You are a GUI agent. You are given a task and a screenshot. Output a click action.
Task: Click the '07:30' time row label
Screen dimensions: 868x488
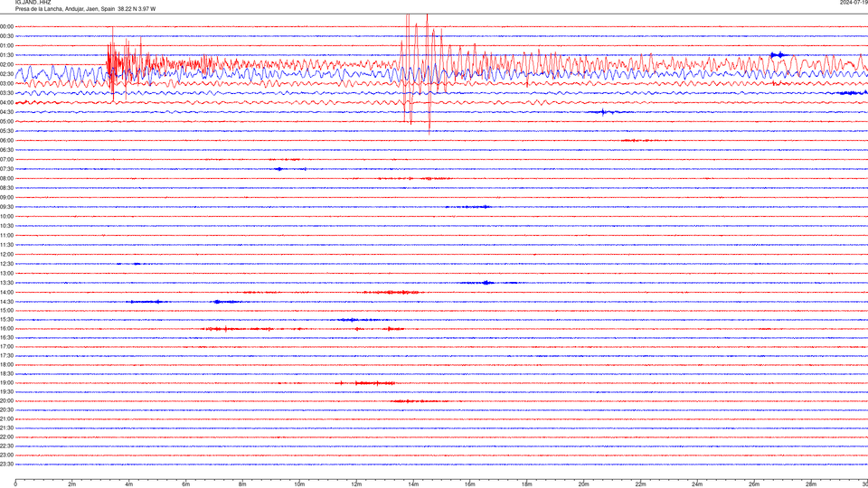coord(6,169)
